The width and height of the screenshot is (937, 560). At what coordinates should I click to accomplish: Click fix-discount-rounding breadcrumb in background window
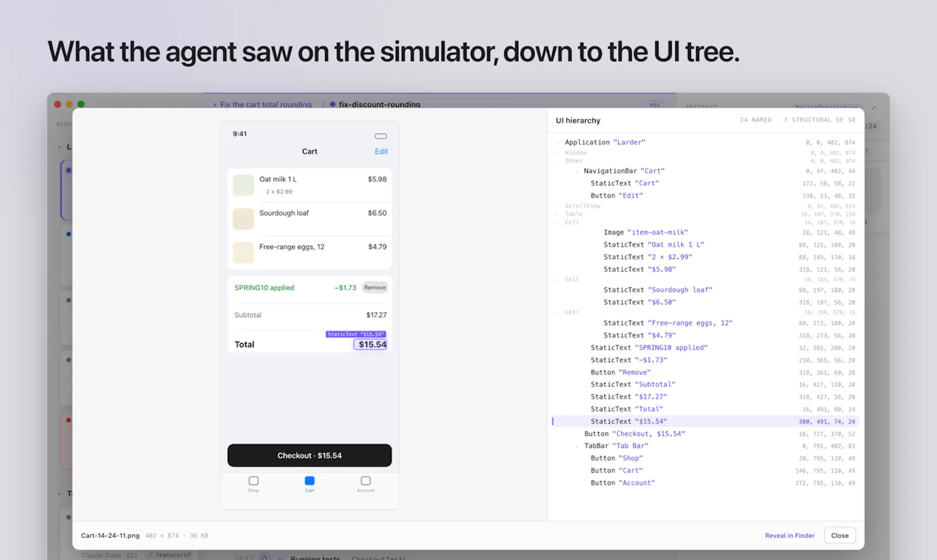pos(379,104)
